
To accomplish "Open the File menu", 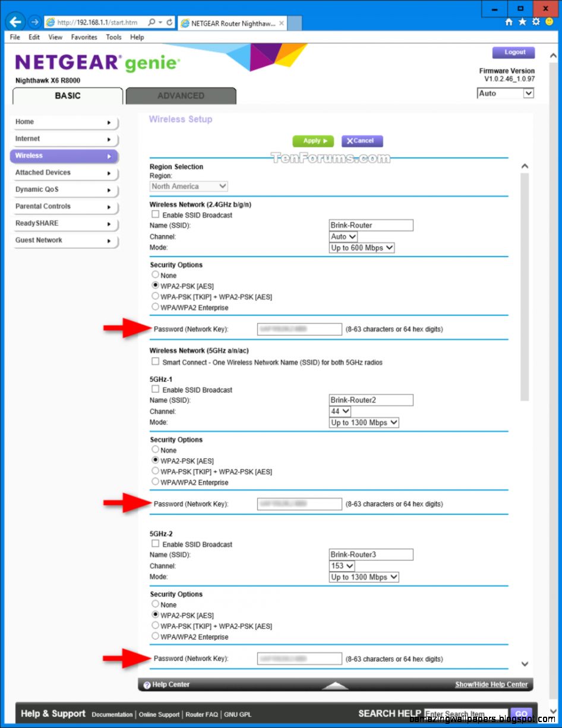I will click(x=15, y=37).
